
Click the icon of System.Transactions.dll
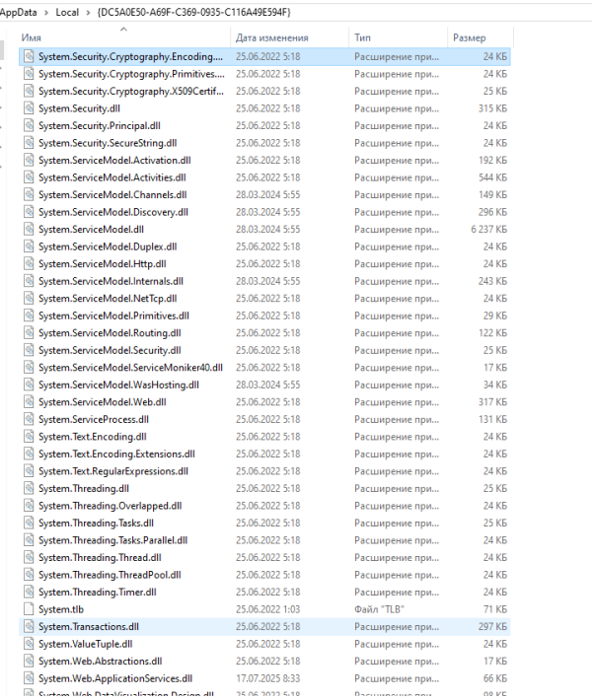point(29,627)
